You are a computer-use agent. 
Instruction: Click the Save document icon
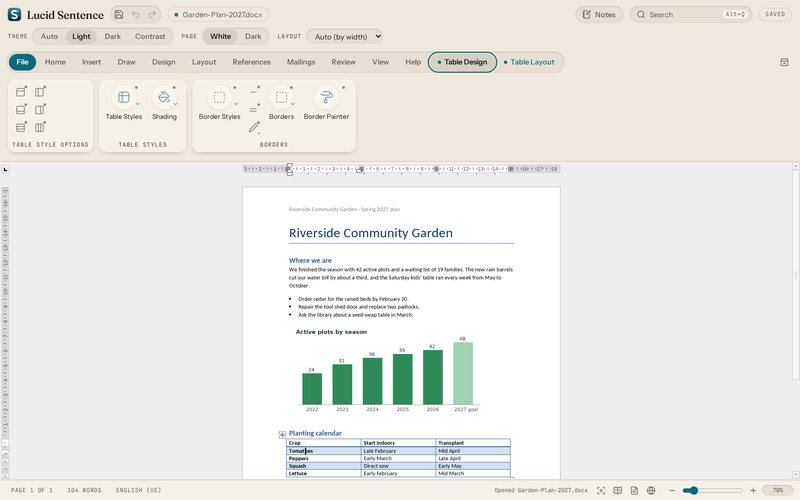click(x=118, y=14)
